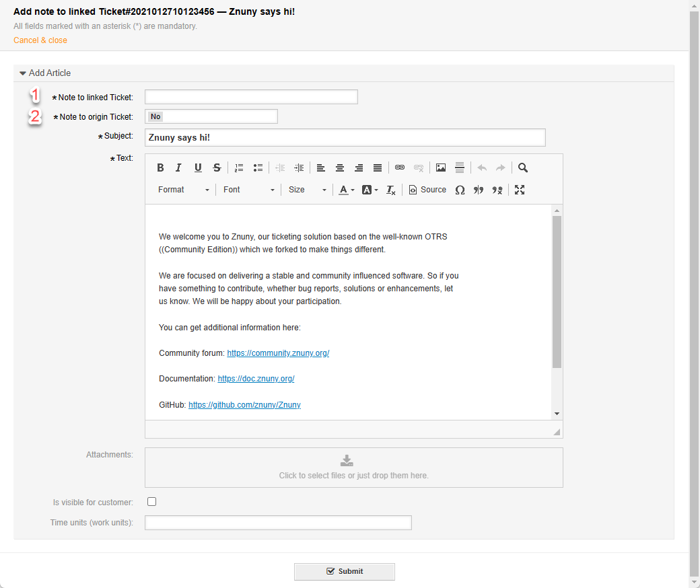
Task: Insert a special character (Omega)
Action: click(x=460, y=190)
